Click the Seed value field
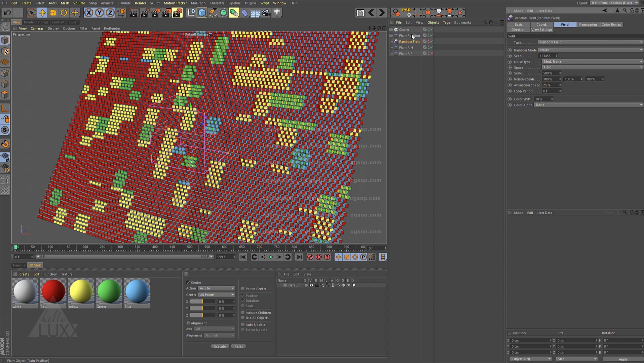The height and width of the screenshot is (363, 644). tap(548, 56)
